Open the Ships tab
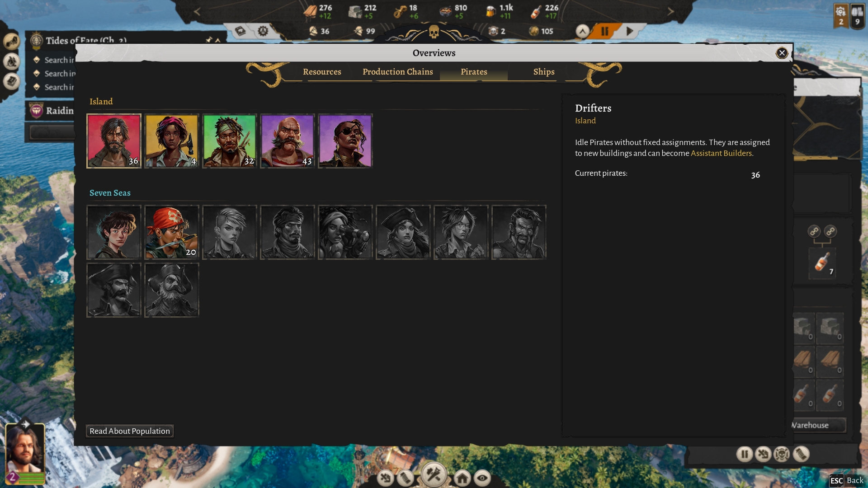This screenshot has width=868, height=488. pyautogui.click(x=544, y=72)
